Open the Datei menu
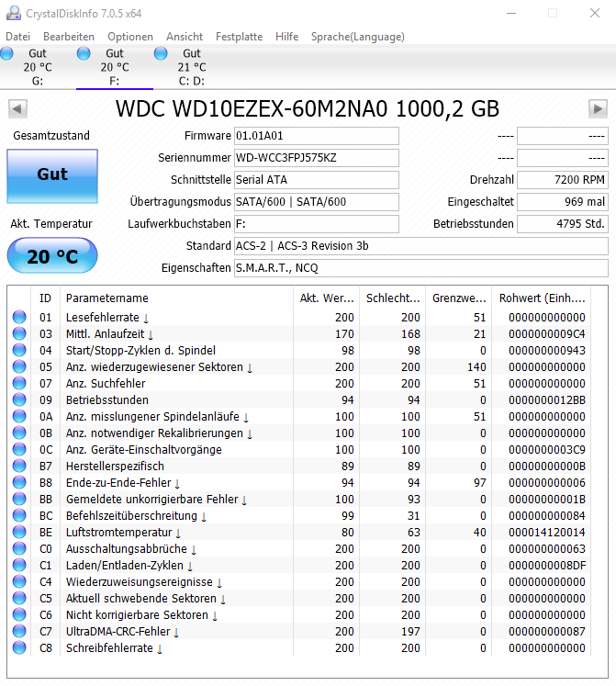This screenshot has width=616, height=686. tap(18, 37)
